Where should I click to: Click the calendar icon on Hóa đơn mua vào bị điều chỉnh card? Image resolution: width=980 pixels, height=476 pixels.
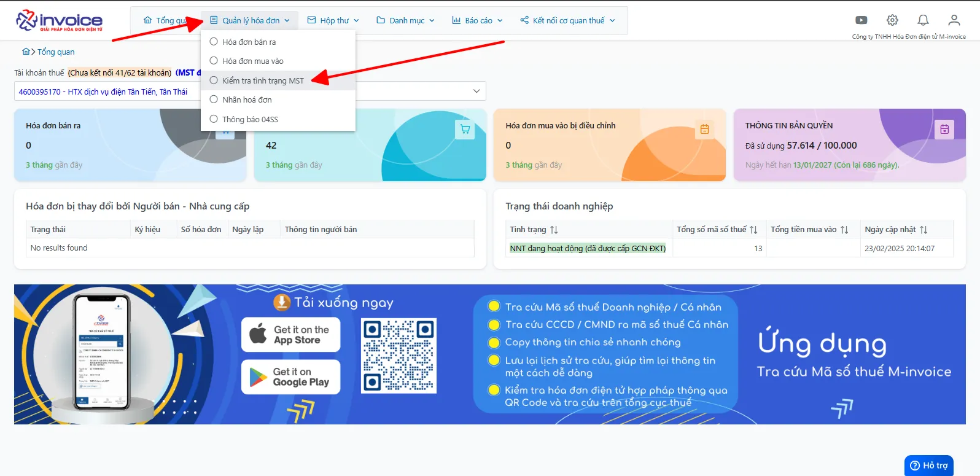704,130
